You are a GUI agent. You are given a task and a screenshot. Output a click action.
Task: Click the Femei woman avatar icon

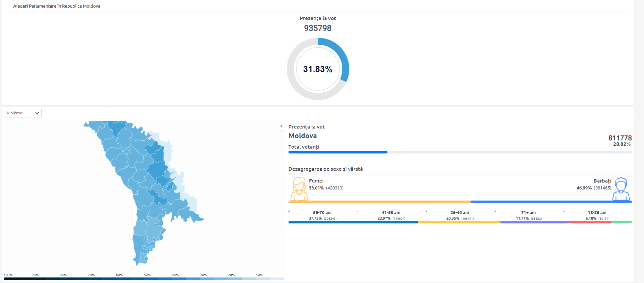point(299,189)
